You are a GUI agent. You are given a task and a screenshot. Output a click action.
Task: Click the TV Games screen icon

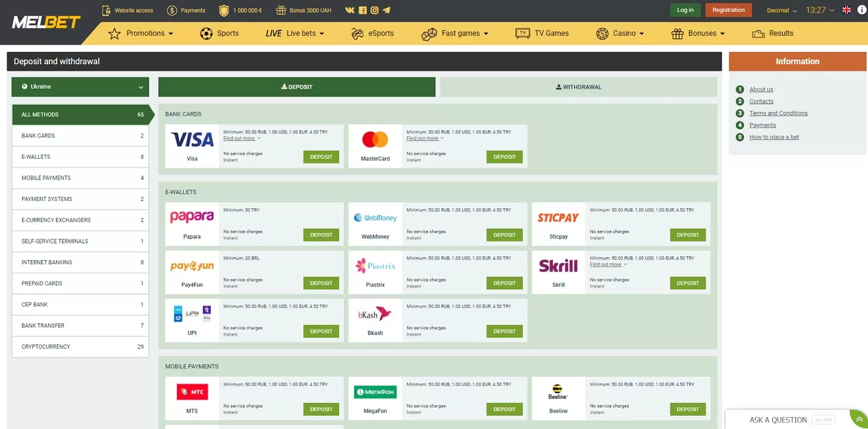click(523, 33)
